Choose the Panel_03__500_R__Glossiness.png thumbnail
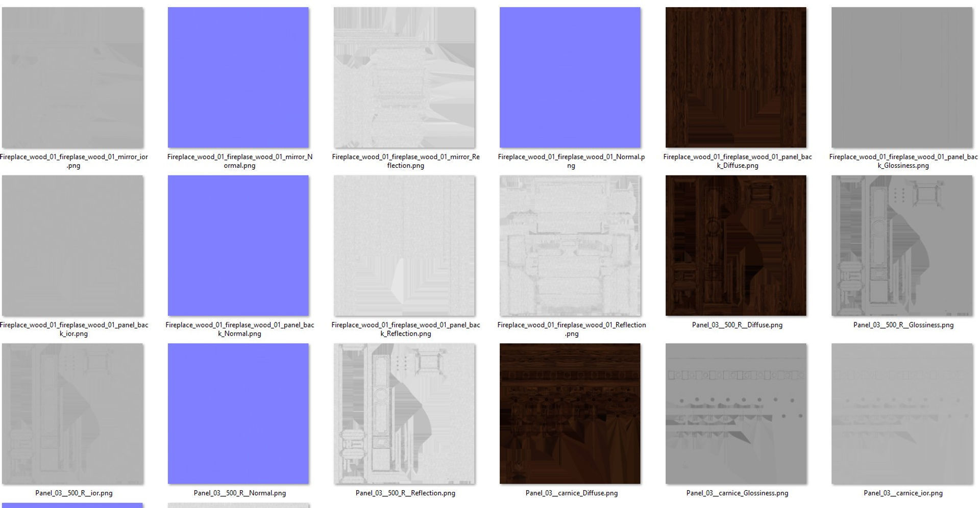 [x=902, y=246]
